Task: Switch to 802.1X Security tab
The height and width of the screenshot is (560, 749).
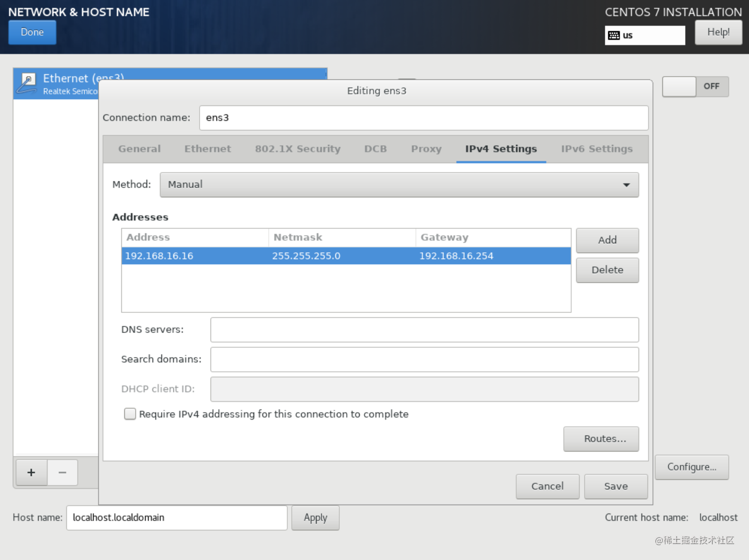Action: 298,149
